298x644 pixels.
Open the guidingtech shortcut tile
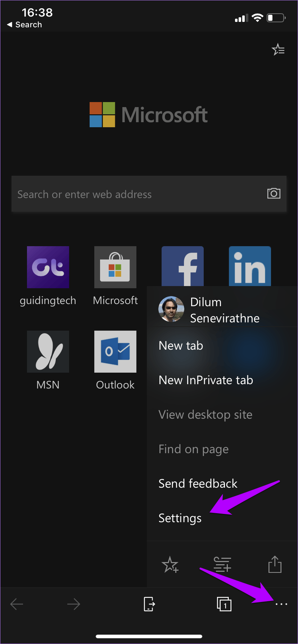[48, 267]
